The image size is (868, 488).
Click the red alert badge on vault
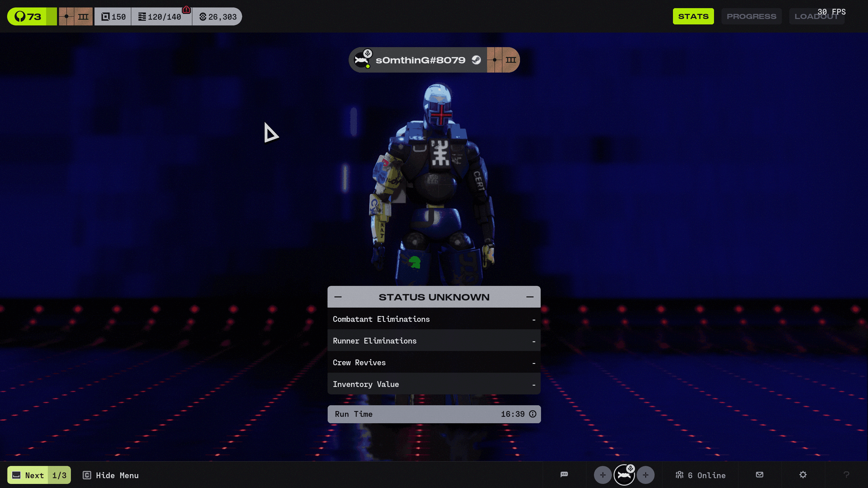(x=186, y=9)
